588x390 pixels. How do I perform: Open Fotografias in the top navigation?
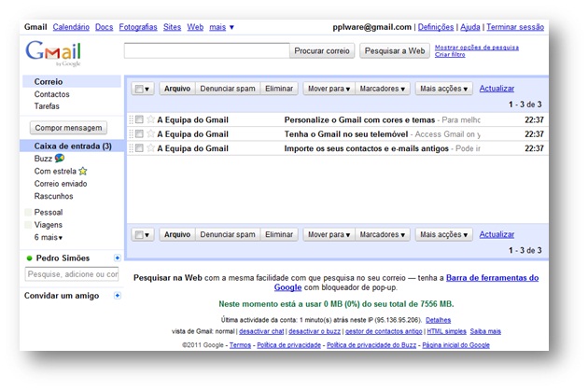pyautogui.click(x=138, y=27)
